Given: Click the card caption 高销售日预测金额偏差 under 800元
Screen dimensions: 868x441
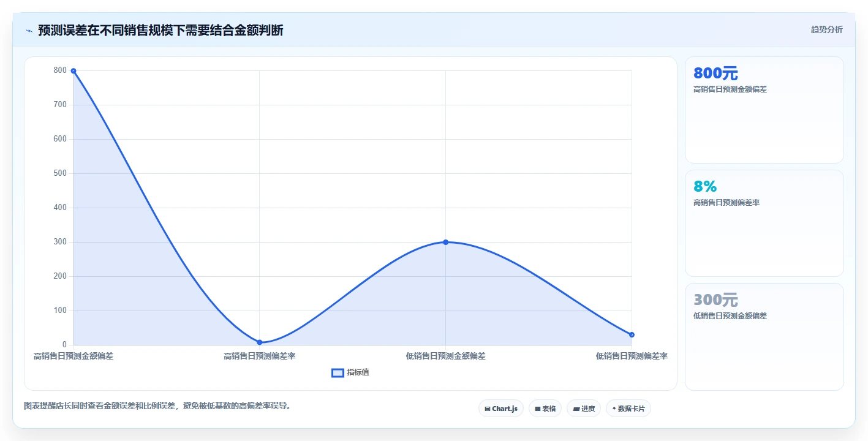Looking at the screenshot, I should (730, 89).
